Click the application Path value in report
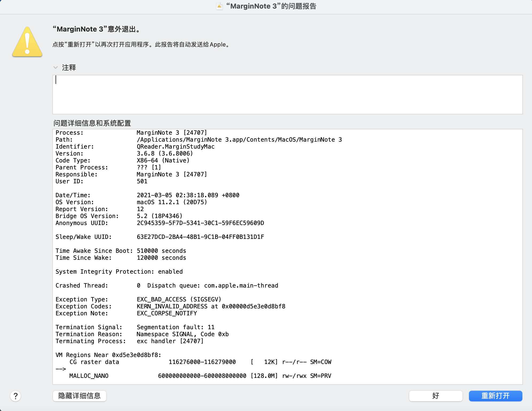532x411 pixels. [x=239, y=139]
